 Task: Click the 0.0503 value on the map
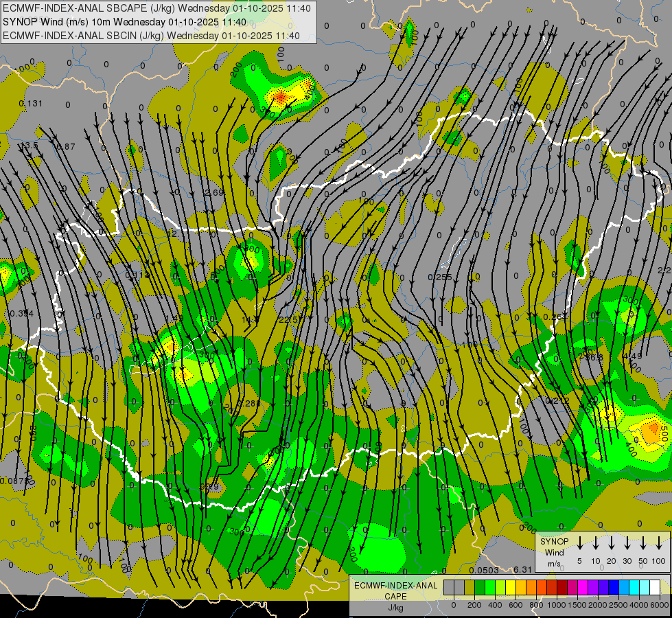pyautogui.click(x=484, y=570)
